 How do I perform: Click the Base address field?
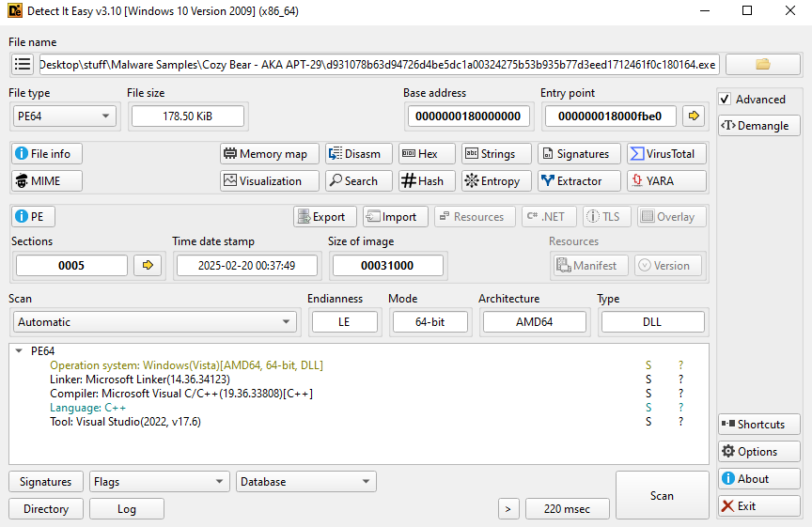468,116
